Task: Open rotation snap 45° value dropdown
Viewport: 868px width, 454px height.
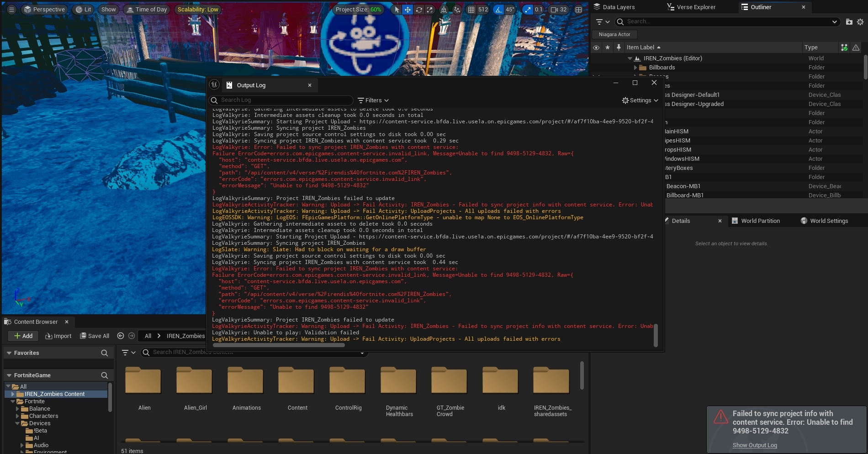Action: pyautogui.click(x=510, y=10)
